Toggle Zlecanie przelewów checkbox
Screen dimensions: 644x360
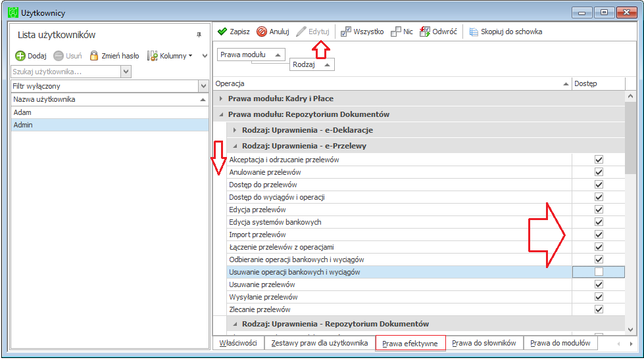599,309
